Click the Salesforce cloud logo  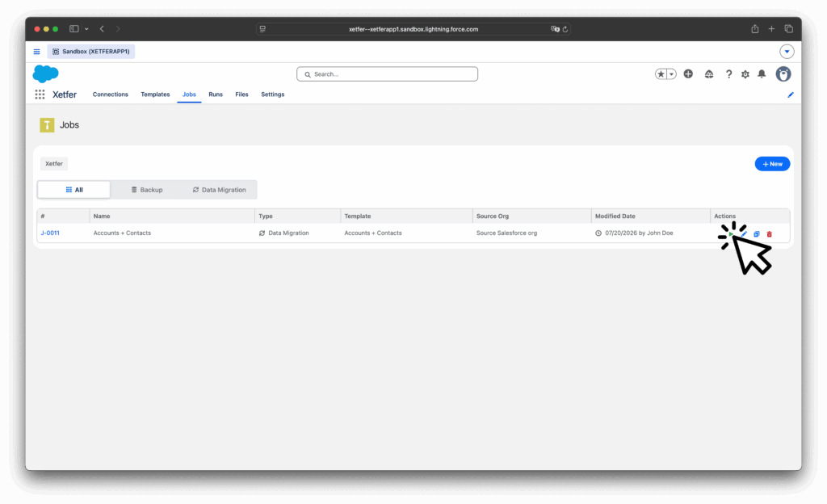(46, 73)
